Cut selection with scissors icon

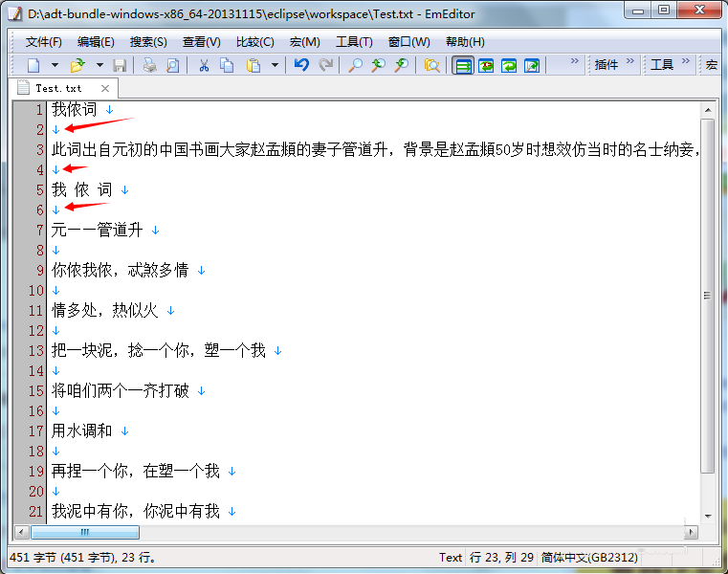[x=204, y=65]
